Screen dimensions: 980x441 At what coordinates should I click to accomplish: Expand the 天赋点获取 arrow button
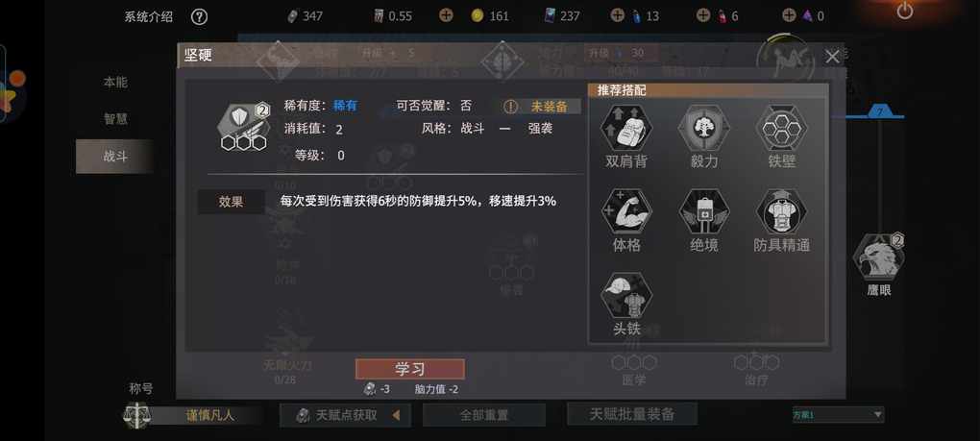396,415
